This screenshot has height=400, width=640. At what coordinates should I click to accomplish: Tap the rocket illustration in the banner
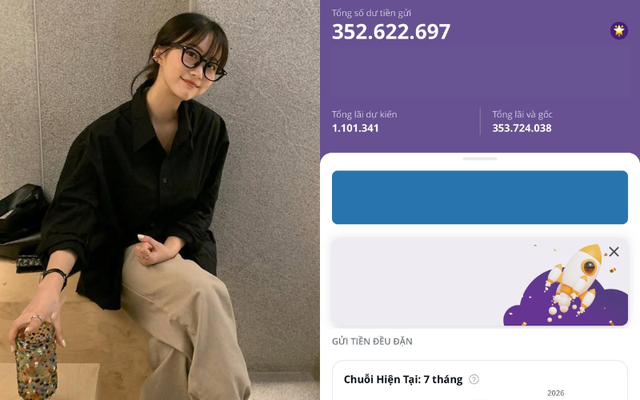tap(573, 280)
